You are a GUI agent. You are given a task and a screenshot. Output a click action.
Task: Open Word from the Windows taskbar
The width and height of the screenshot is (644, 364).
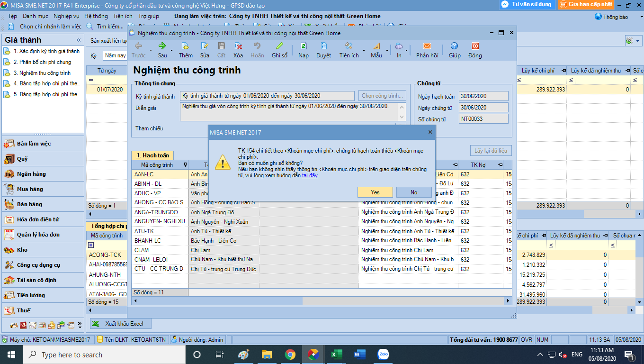(360, 354)
